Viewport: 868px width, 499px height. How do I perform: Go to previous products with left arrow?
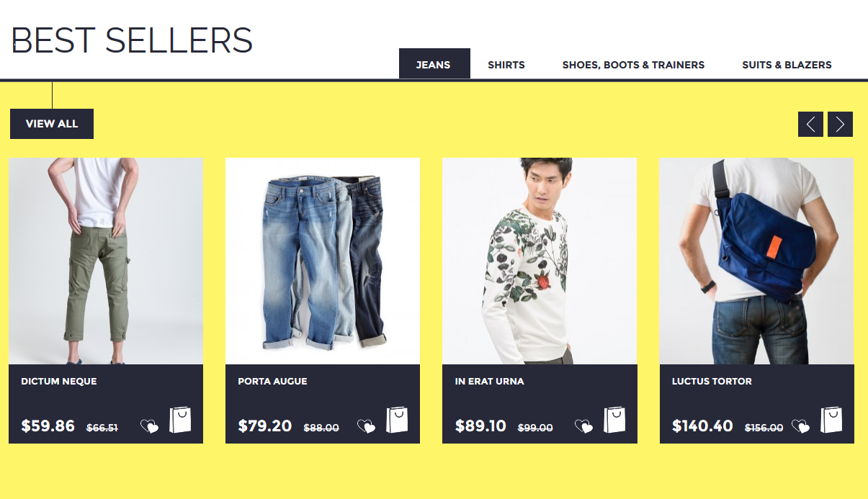(810, 124)
